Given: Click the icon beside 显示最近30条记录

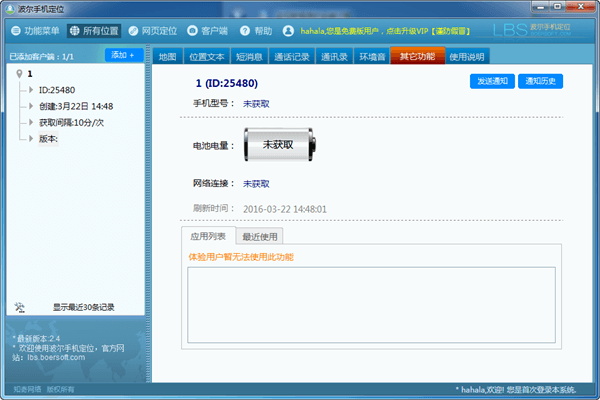Looking at the screenshot, I should [x=20, y=307].
